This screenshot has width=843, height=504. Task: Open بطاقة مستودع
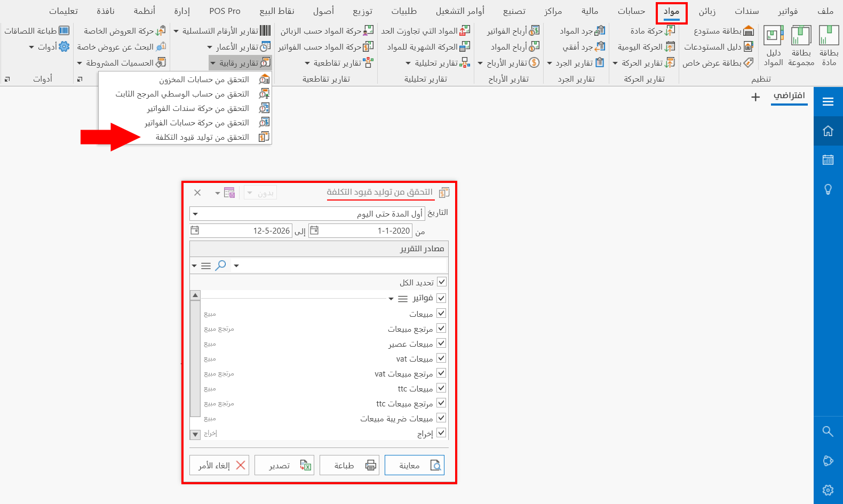723,31
